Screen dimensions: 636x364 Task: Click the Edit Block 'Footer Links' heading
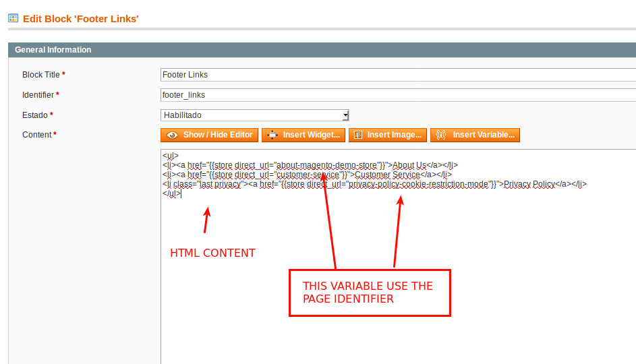click(81, 19)
